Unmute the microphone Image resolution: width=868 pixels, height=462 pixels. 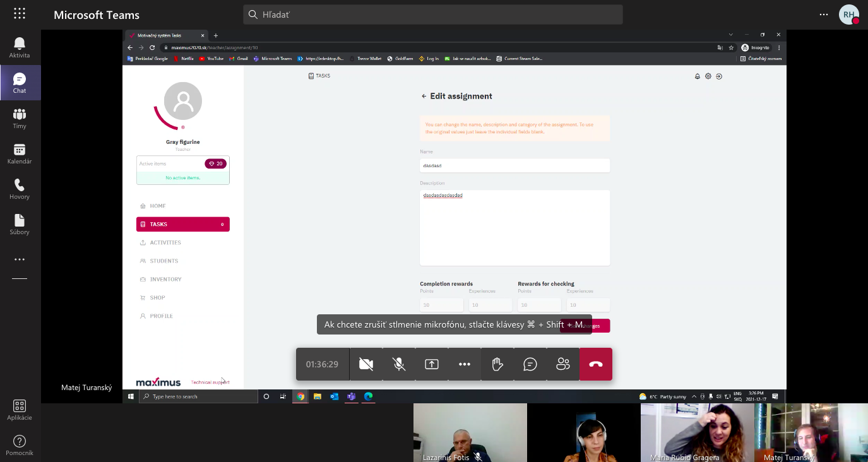point(399,364)
